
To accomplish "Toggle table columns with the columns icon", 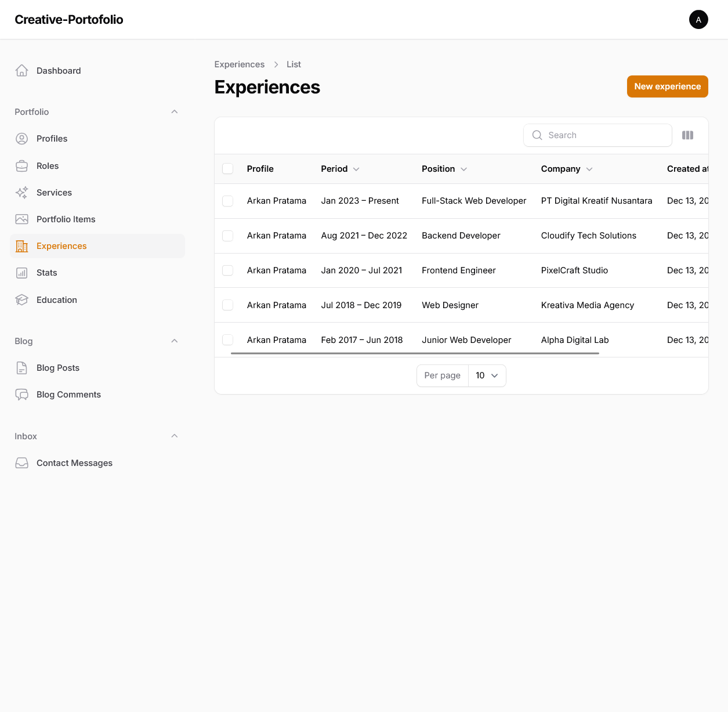I will coord(687,135).
